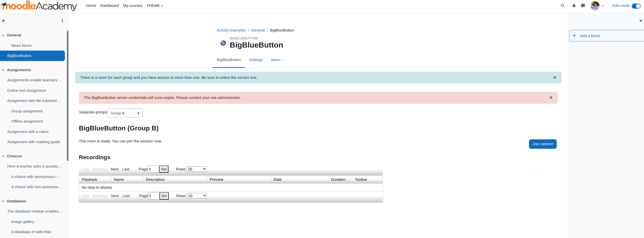Open My courses from the navbar
Viewport: 644px width, 238px height.
coord(133,6)
